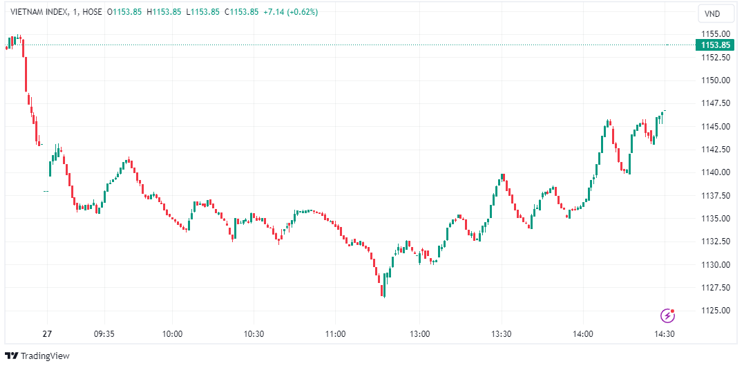Click the current price label 1153.85

click(715, 45)
